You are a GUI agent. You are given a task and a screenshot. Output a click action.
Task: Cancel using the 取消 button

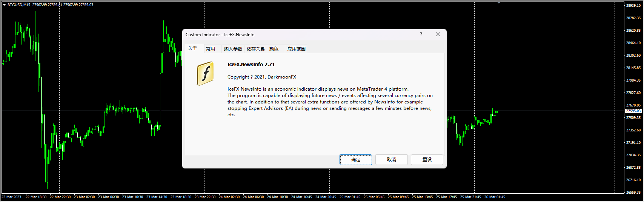(x=392, y=160)
